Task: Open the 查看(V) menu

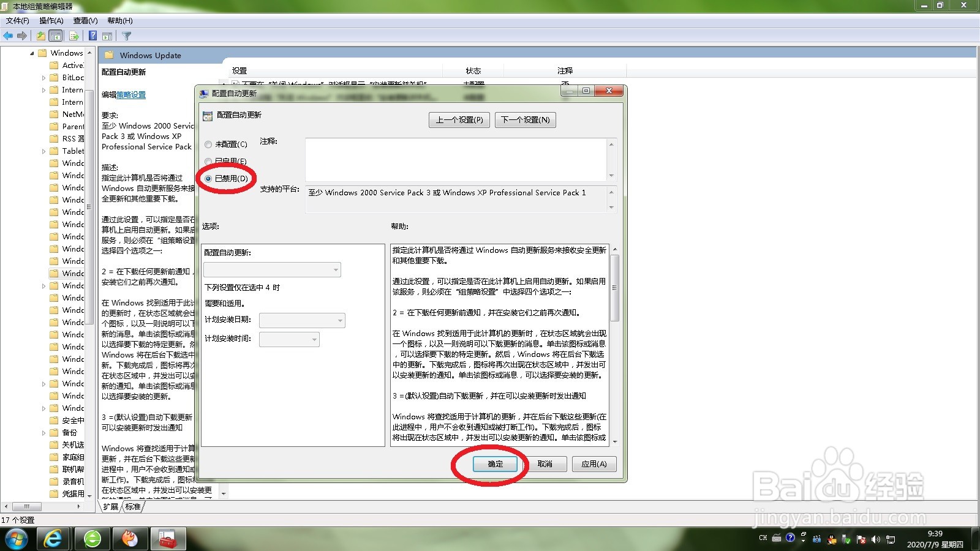Action: 85,21
